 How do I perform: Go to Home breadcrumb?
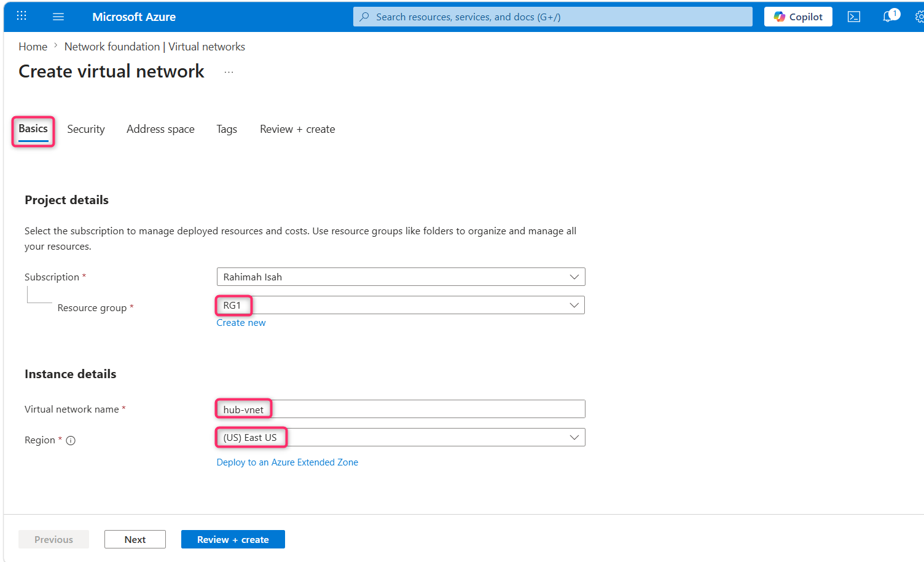tap(33, 47)
